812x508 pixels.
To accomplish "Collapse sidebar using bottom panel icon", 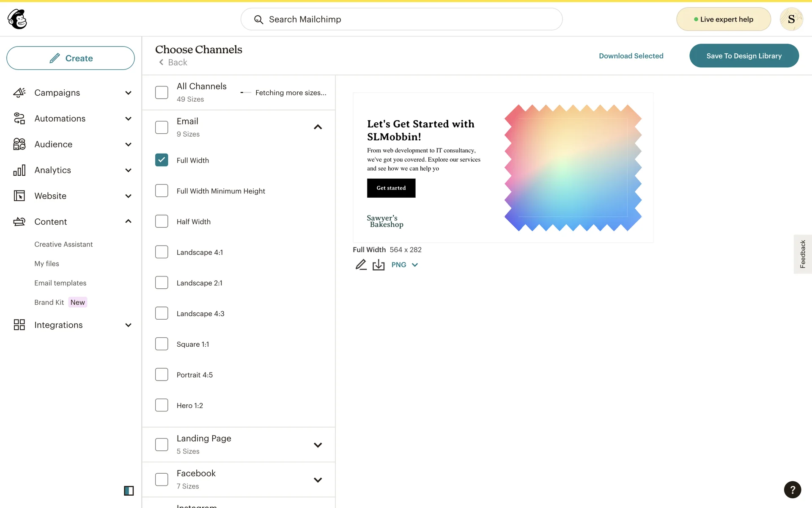I will point(129,491).
